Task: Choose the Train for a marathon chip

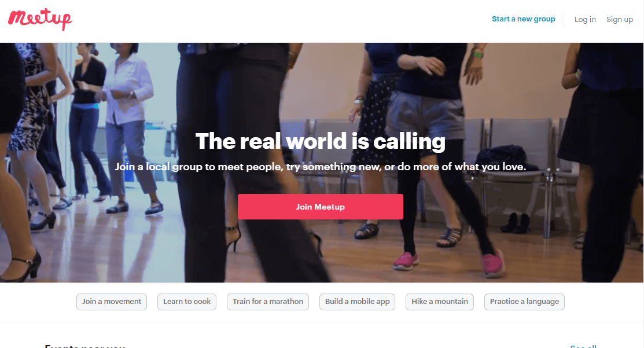Action: click(268, 302)
